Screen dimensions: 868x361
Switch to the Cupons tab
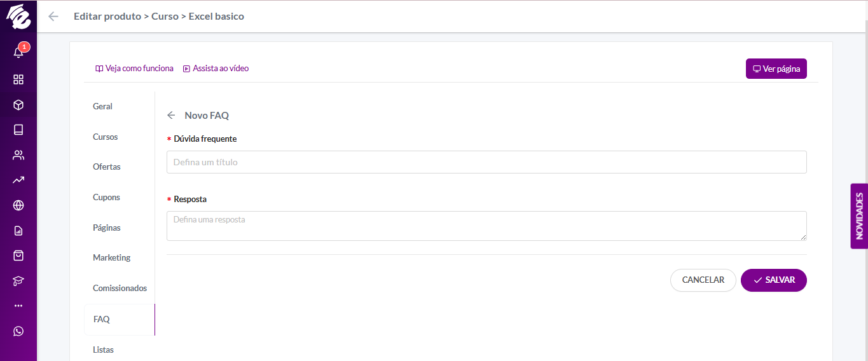[106, 197]
